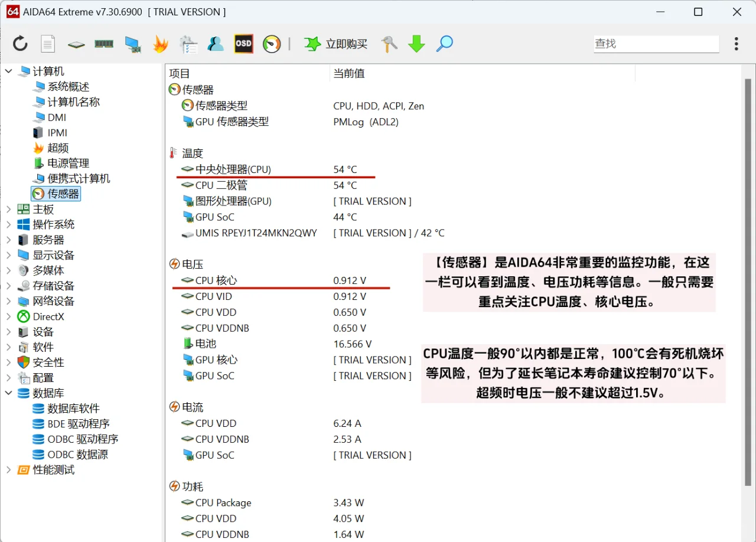The image size is (756, 542).
Task: Select the highlighted 传感器 sidebar item
Action: 56,194
